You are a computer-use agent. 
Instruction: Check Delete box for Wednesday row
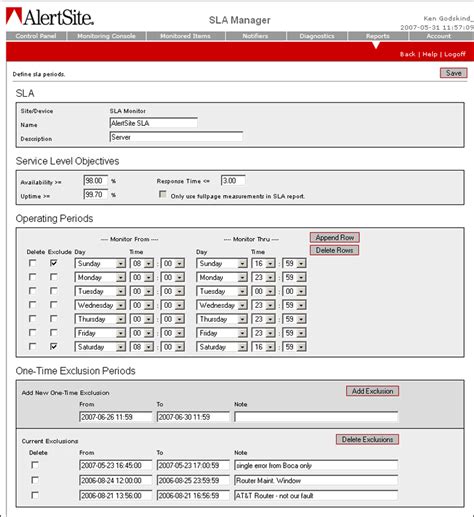click(32, 305)
